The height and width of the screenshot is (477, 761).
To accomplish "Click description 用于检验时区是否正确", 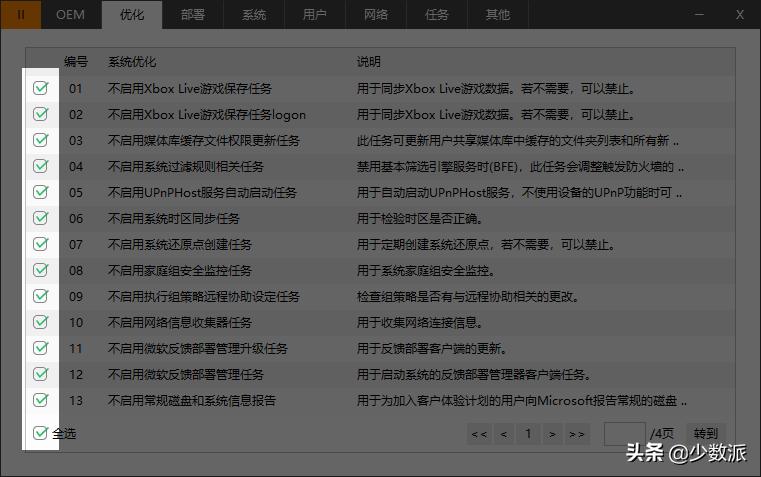I will tap(419, 218).
